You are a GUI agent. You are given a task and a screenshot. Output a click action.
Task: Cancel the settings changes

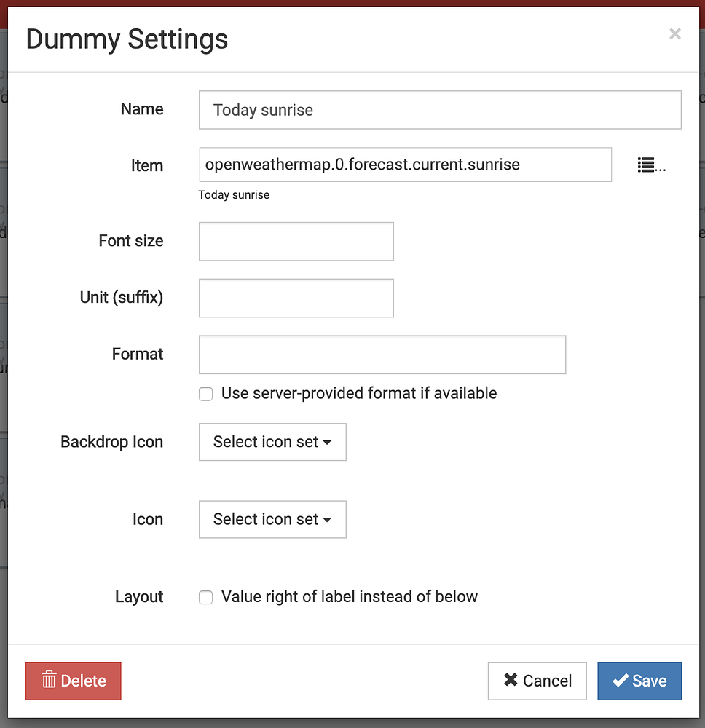tap(537, 681)
